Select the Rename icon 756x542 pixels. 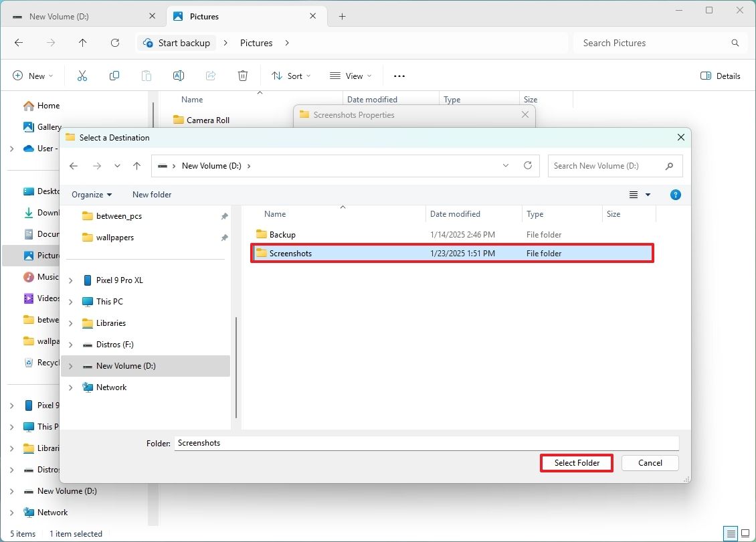click(x=178, y=76)
